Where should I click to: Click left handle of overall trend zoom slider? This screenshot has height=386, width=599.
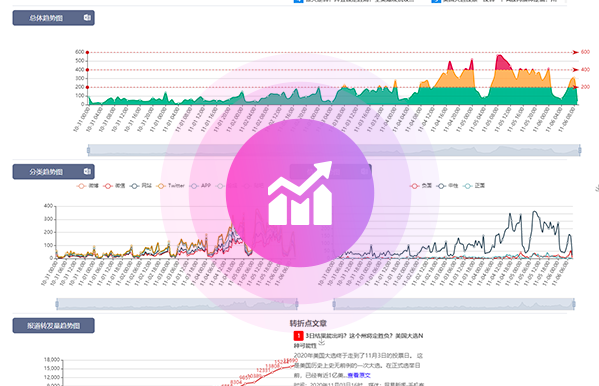point(89,150)
